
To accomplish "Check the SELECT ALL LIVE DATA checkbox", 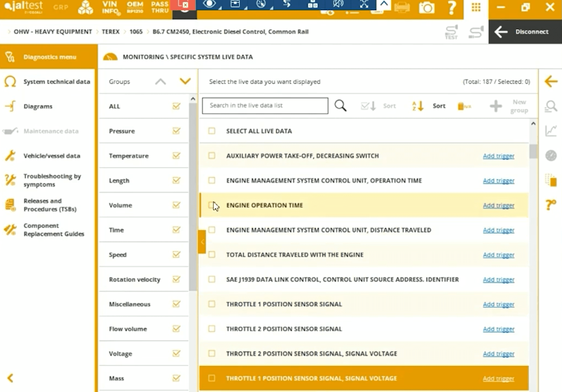I will (x=212, y=131).
